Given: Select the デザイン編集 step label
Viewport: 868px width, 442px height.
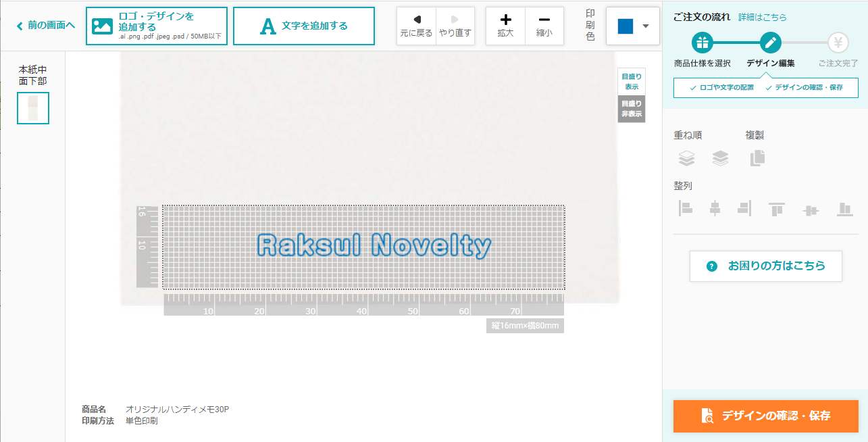Looking at the screenshot, I should (x=771, y=64).
